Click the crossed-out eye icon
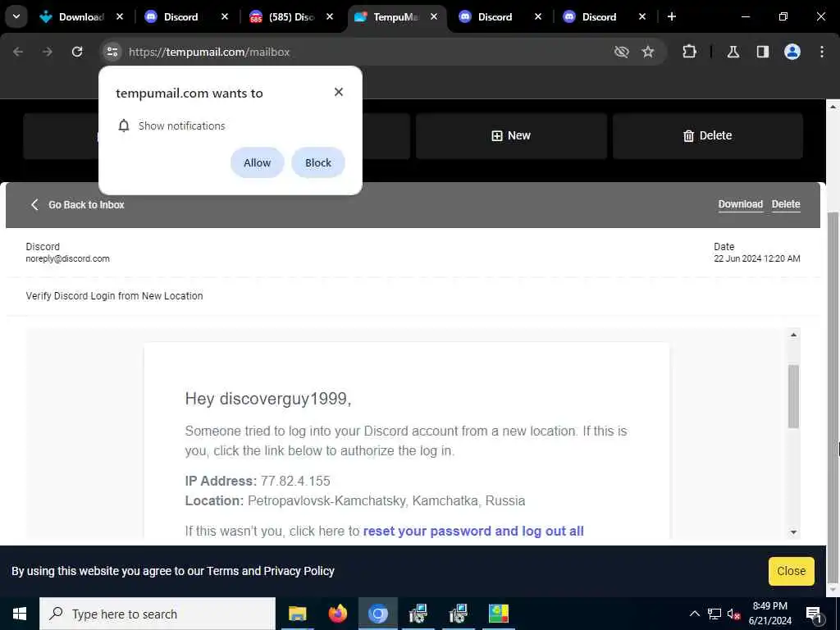 click(x=622, y=52)
